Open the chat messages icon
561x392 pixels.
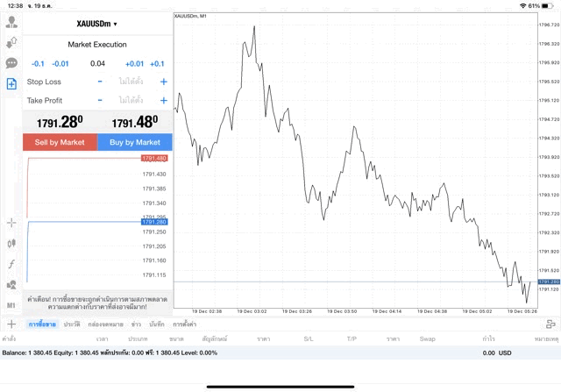coord(11,63)
